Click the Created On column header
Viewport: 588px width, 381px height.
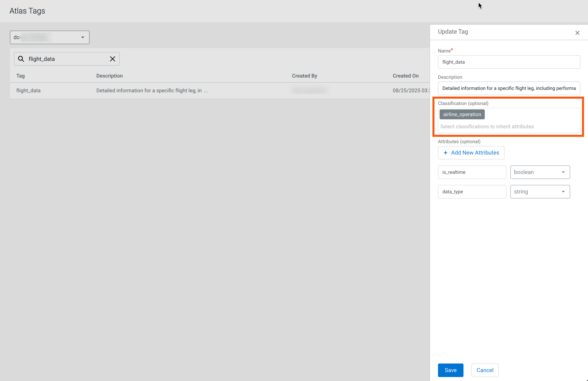click(405, 76)
